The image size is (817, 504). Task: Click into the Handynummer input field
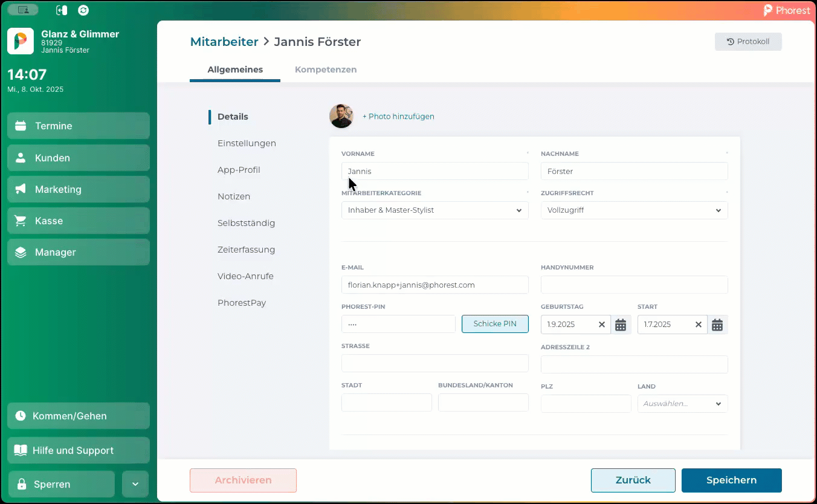point(634,285)
